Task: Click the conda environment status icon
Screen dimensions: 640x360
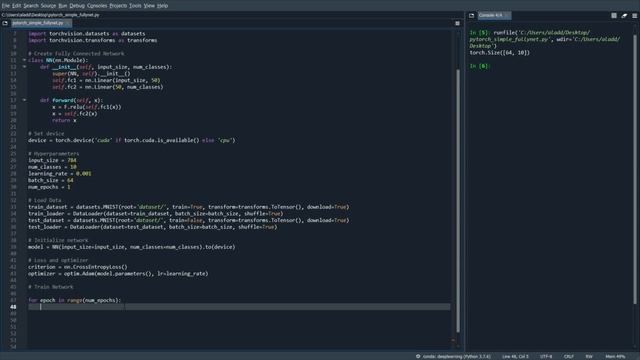Action: [418, 356]
